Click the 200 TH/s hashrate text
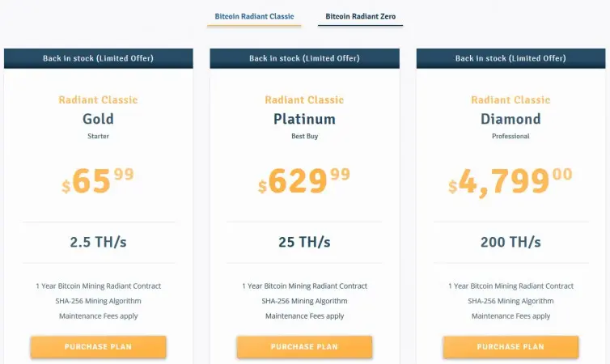 [510, 242]
